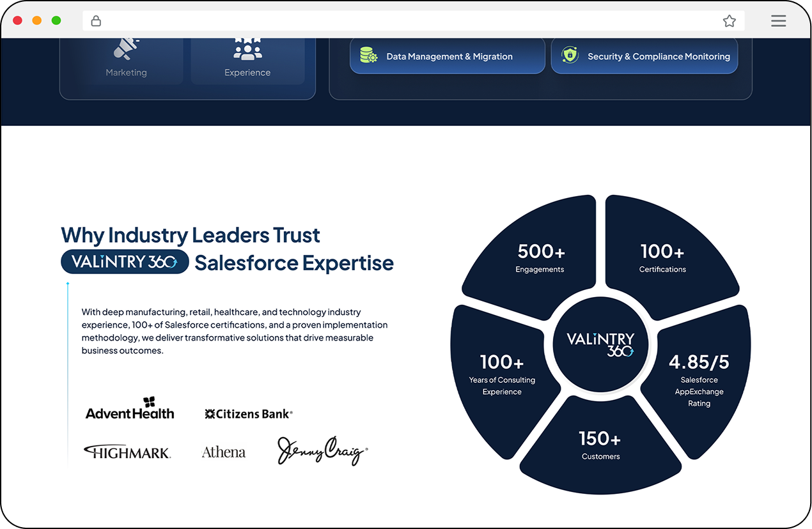Click the "Why Industry Leaders Trust" heading
This screenshot has height=529, width=812.
[x=191, y=235]
